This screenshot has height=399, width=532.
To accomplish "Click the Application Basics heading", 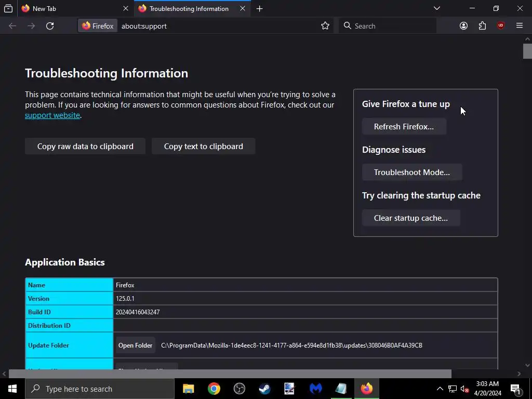I will pyautogui.click(x=65, y=262).
